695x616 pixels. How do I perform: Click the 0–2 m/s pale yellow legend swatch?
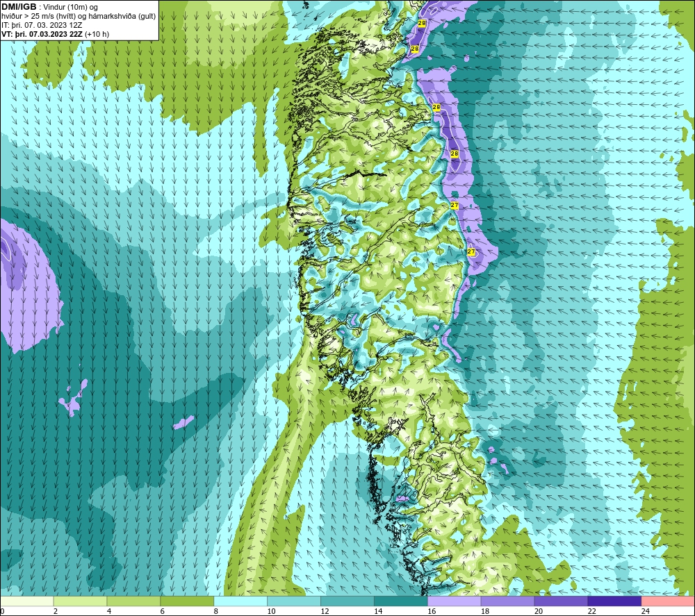(x=27, y=601)
